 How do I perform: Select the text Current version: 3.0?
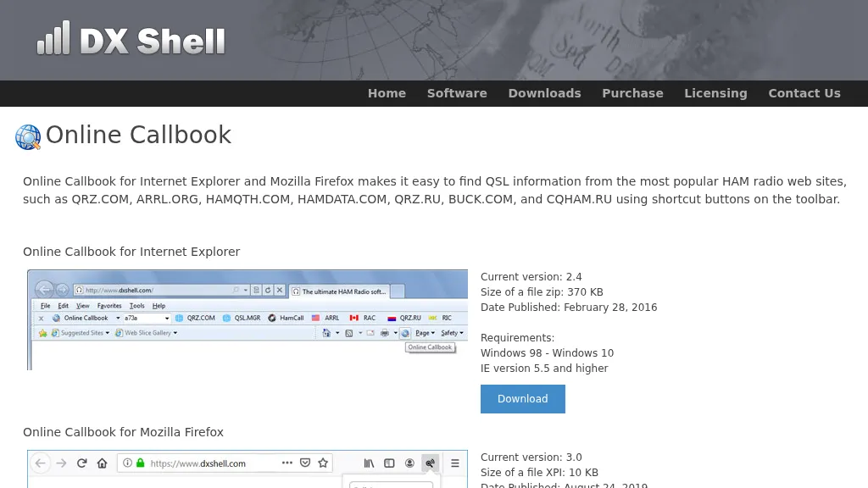tap(531, 457)
